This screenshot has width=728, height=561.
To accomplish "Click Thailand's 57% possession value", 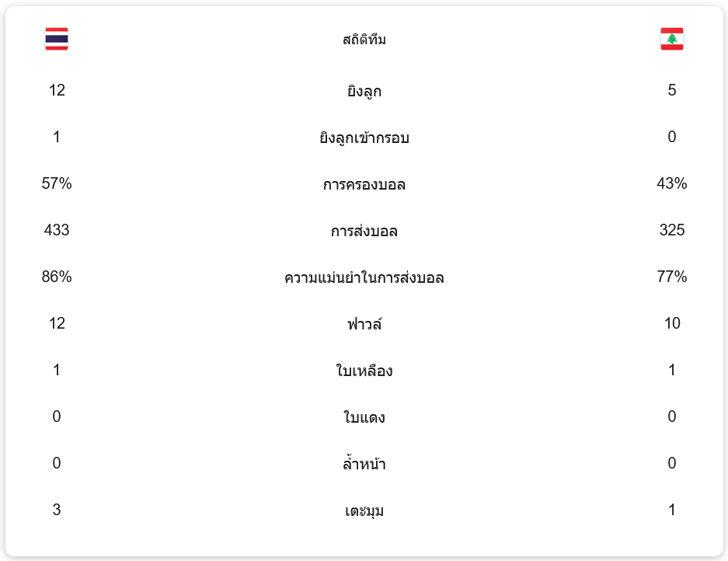I will [x=57, y=183].
